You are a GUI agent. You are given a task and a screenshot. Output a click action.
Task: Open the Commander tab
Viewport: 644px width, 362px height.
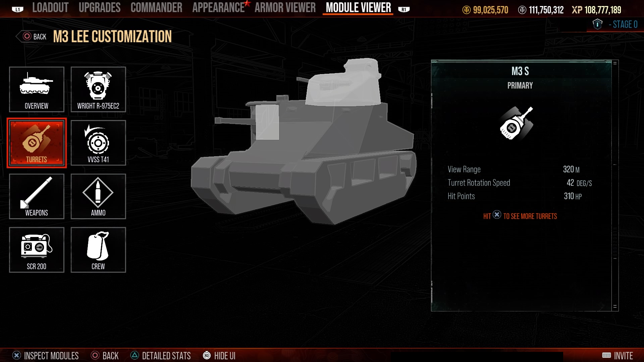[x=156, y=7]
